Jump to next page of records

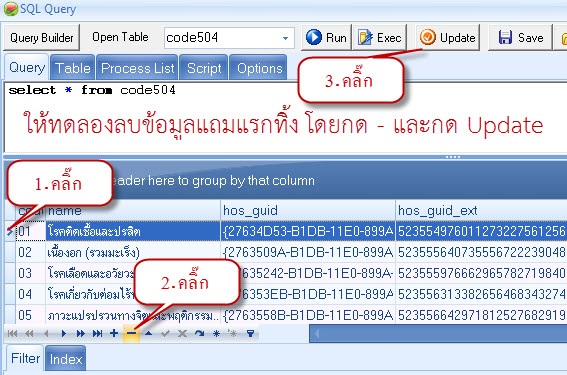[81, 333]
